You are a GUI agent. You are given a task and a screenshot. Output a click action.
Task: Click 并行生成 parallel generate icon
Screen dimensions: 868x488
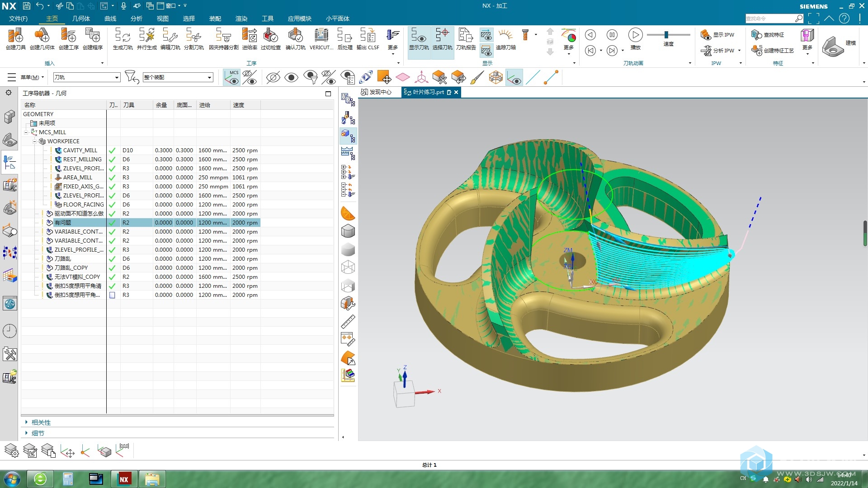(146, 39)
